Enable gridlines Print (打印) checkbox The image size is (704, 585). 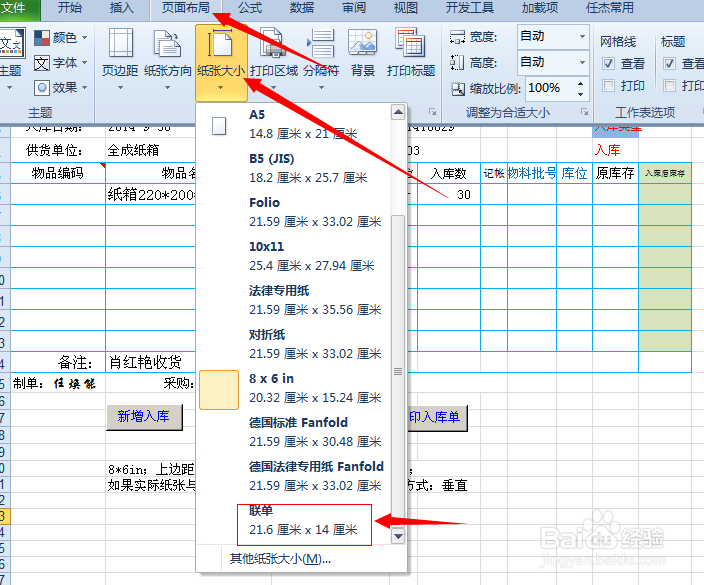coord(608,85)
